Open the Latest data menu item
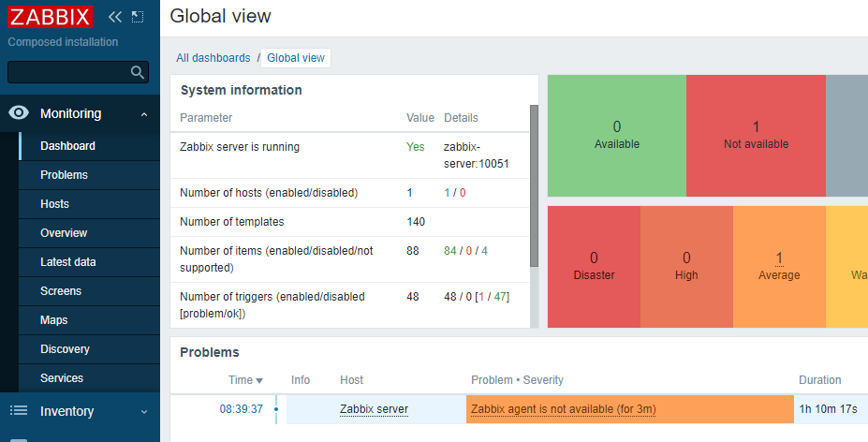868x442 pixels. click(x=89, y=262)
